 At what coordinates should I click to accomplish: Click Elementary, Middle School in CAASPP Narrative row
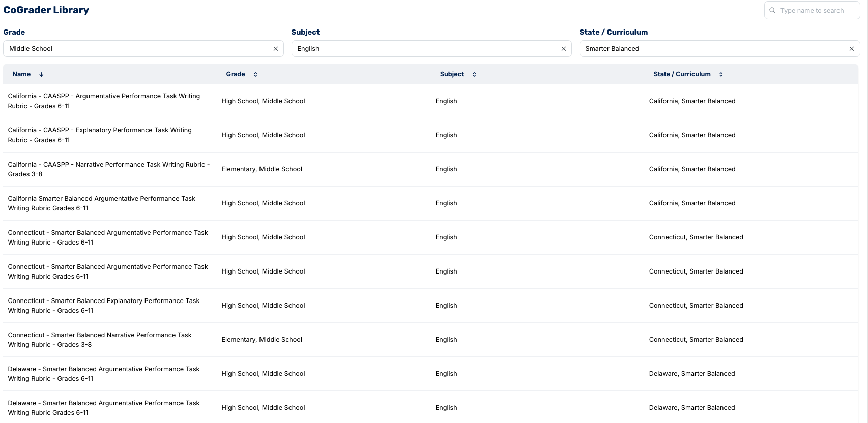(x=262, y=169)
